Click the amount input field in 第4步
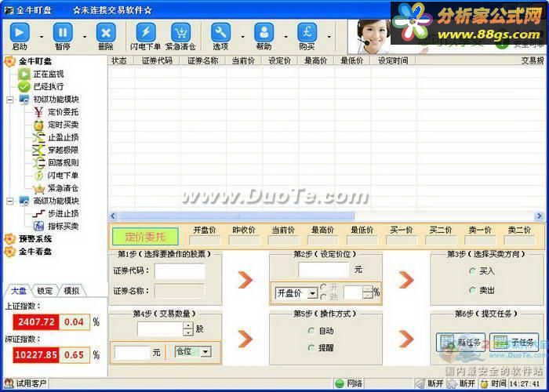Image resolution: width=549 pixels, height=392 pixels. tap(133, 353)
